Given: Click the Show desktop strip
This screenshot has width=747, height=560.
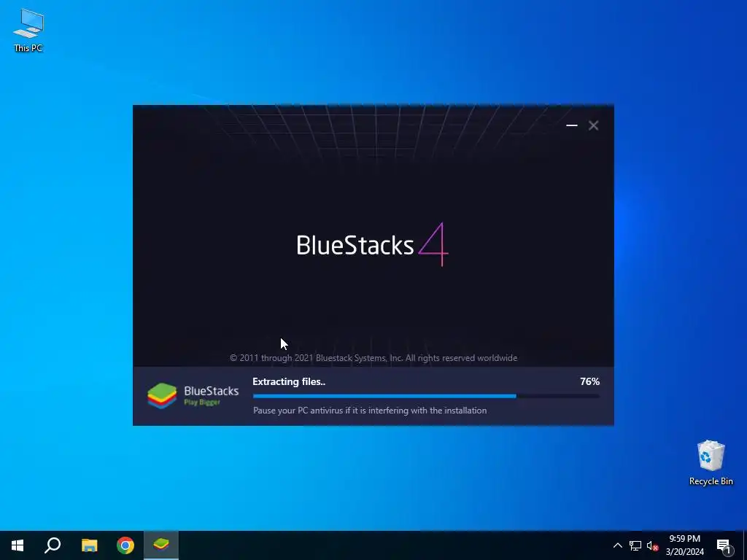Looking at the screenshot, I should click(x=745, y=545).
